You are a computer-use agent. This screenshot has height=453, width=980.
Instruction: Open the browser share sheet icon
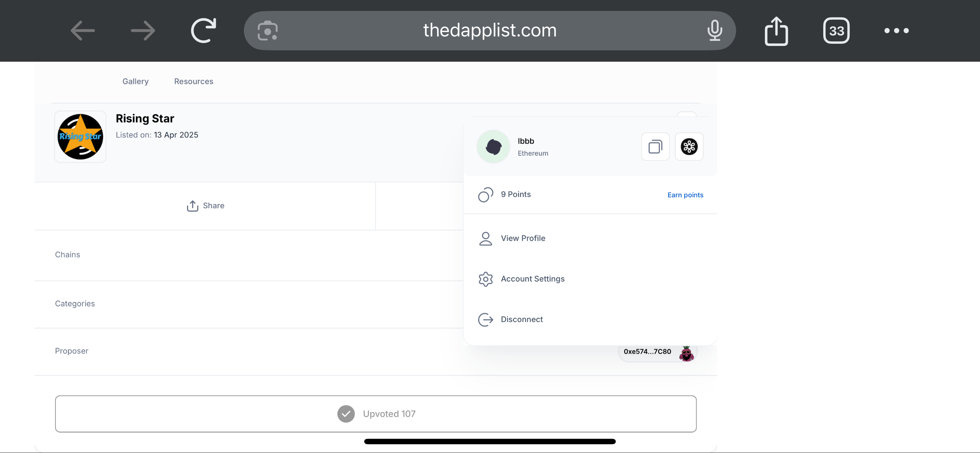click(x=776, y=30)
